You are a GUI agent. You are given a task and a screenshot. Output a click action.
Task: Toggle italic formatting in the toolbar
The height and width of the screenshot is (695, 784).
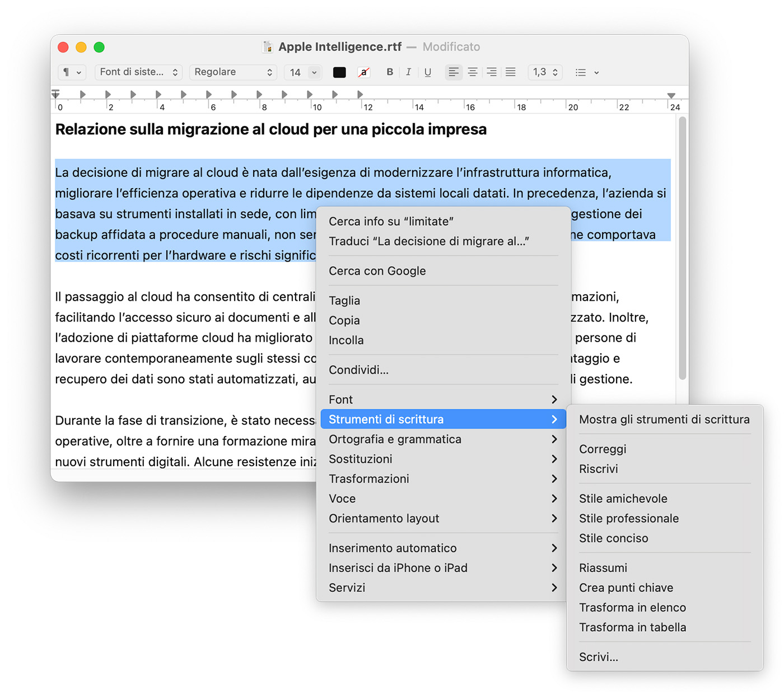(x=409, y=72)
